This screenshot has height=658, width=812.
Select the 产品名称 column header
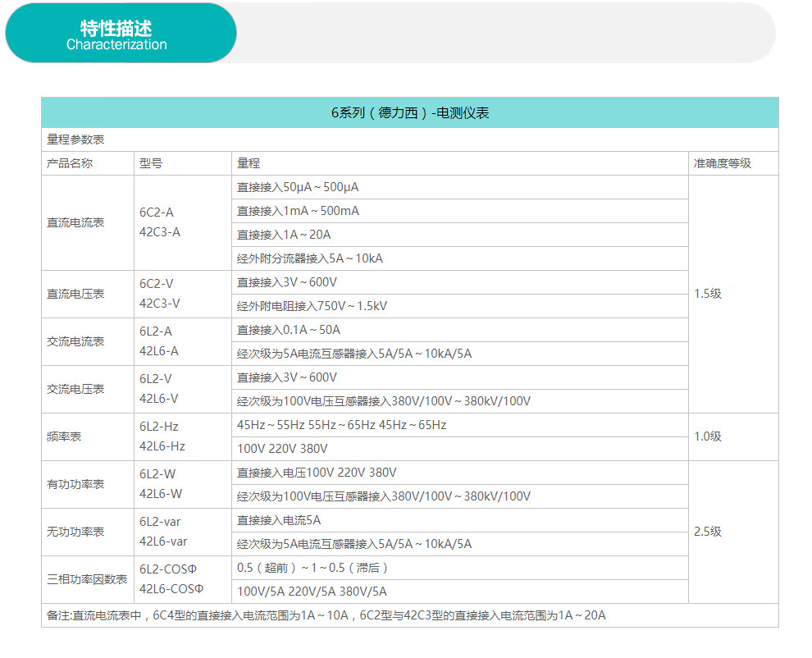pyautogui.click(x=70, y=163)
